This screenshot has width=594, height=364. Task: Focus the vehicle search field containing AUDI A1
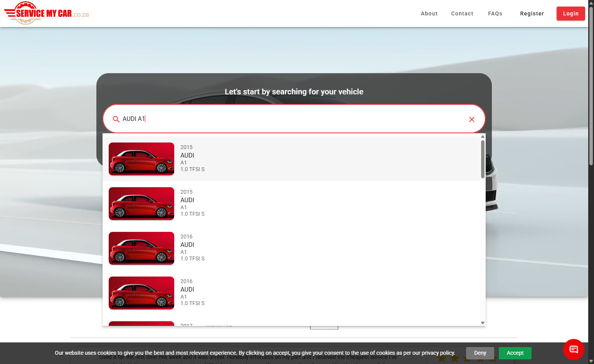[x=294, y=119]
